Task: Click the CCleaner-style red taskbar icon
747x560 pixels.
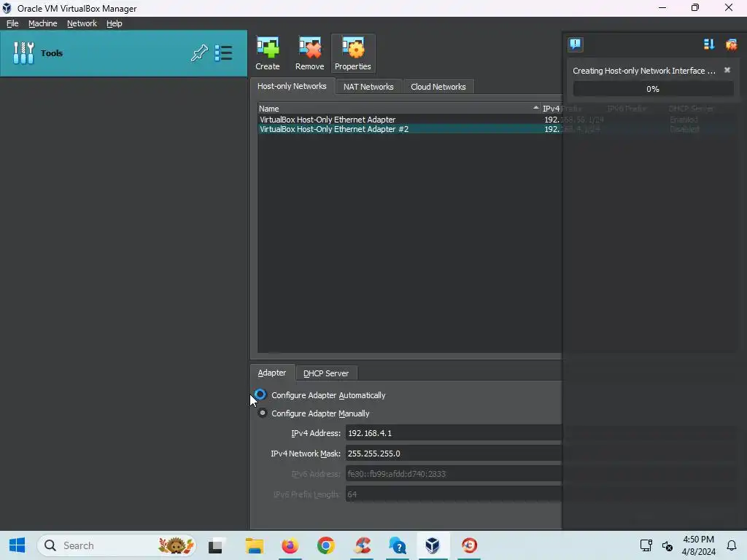Action: [362, 545]
